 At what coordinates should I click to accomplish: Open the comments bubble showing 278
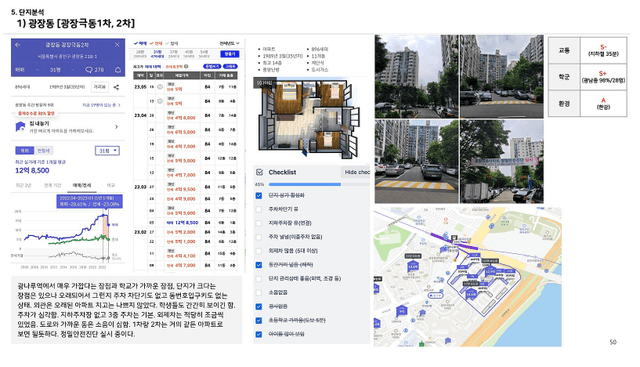[94, 70]
